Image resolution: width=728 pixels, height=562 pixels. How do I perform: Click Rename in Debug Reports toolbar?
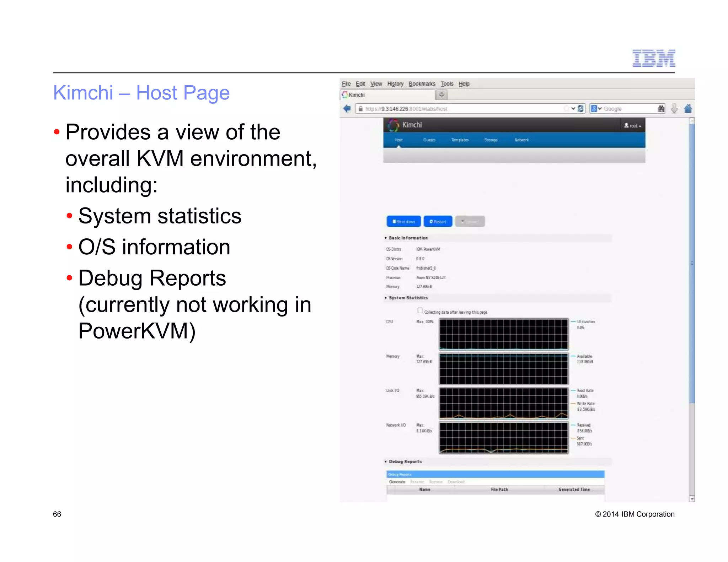[417, 482]
